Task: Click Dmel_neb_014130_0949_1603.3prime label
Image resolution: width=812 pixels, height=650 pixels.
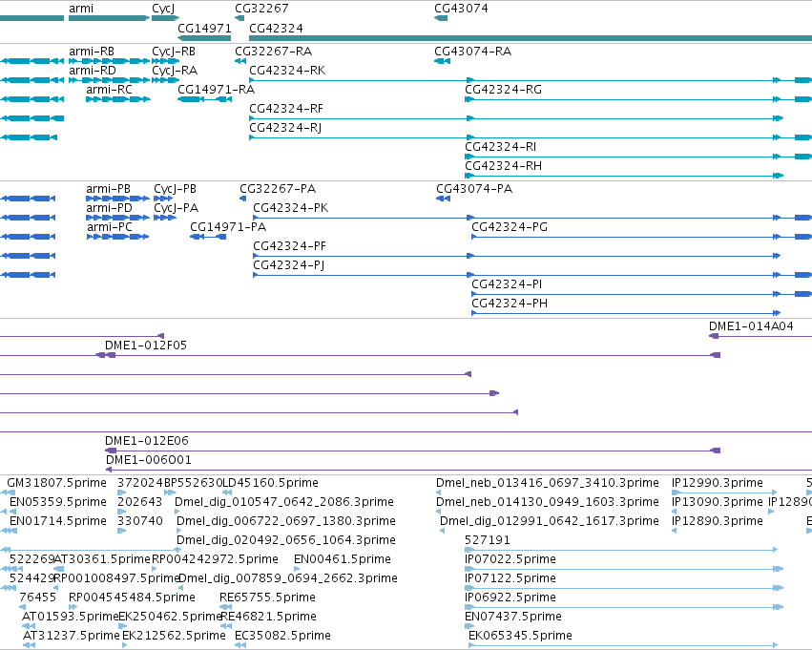Action: tap(548, 503)
